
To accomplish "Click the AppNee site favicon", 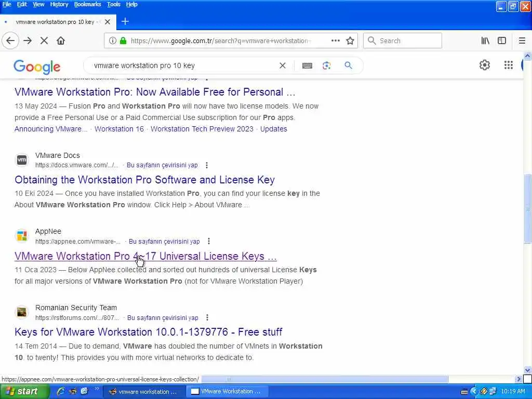I will pos(22,236).
